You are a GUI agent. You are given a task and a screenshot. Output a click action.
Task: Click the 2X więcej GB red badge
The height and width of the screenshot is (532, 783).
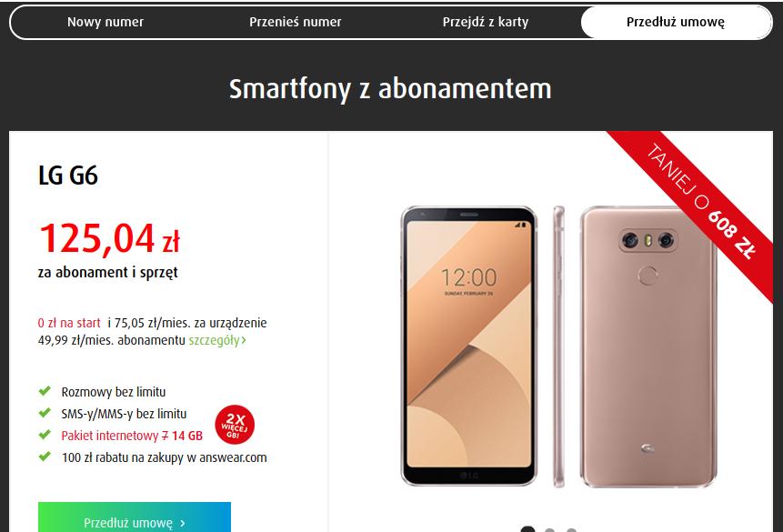click(x=235, y=425)
